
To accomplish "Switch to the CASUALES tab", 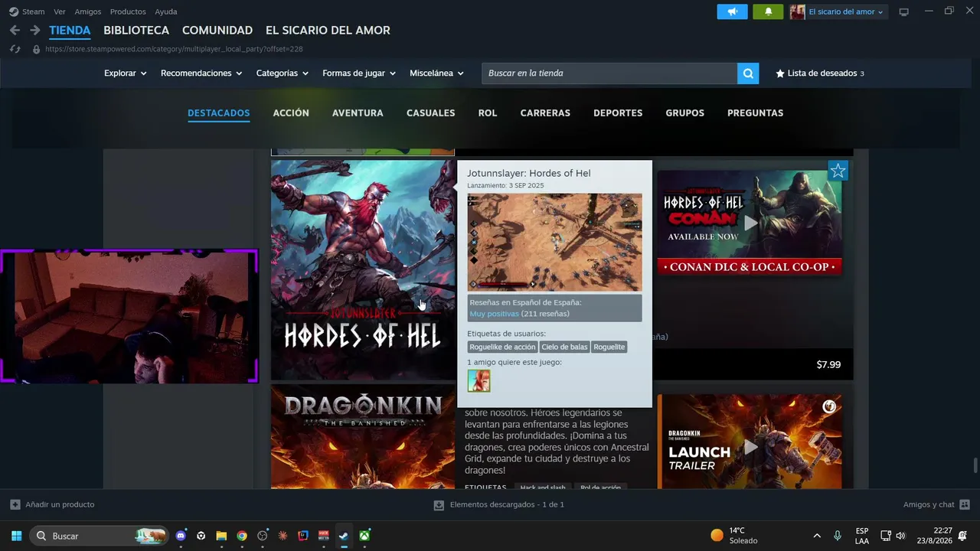I will 430,113.
